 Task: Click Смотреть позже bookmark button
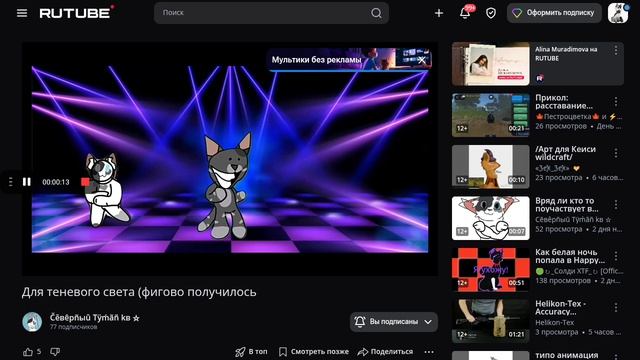tap(314, 351)
